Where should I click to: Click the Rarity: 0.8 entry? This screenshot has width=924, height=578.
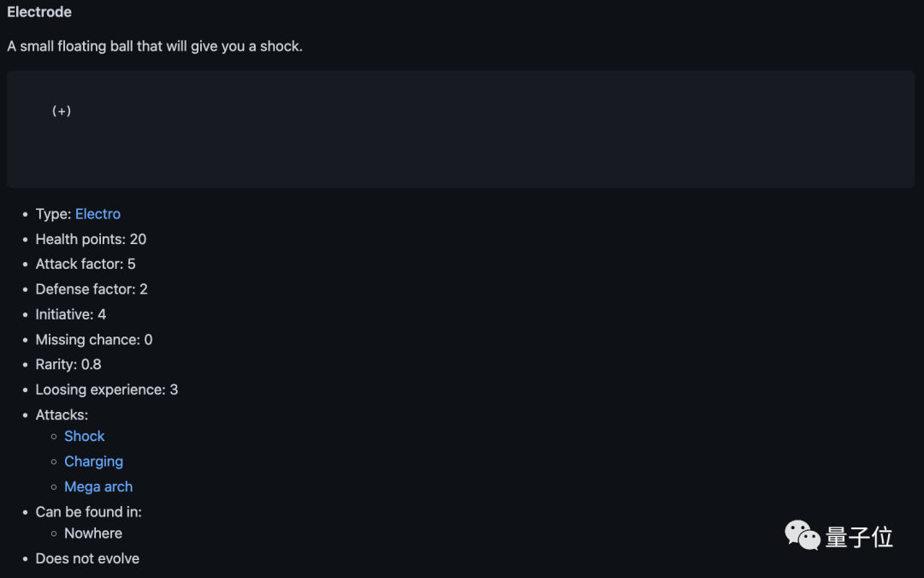point(68,365)
